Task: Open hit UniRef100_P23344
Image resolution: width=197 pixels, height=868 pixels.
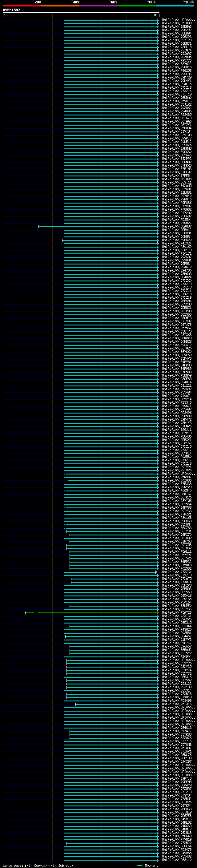Action: (177, 626)
